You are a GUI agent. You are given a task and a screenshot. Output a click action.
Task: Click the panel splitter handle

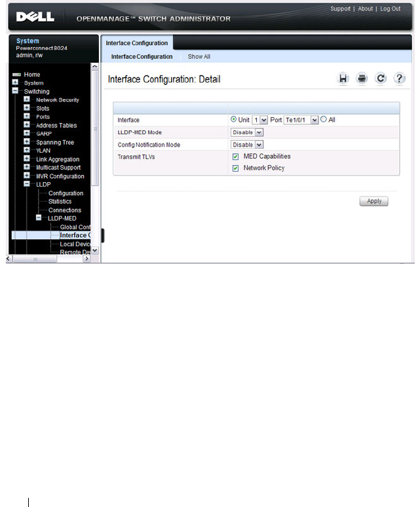pyautogui.click(x=103, y=235)
